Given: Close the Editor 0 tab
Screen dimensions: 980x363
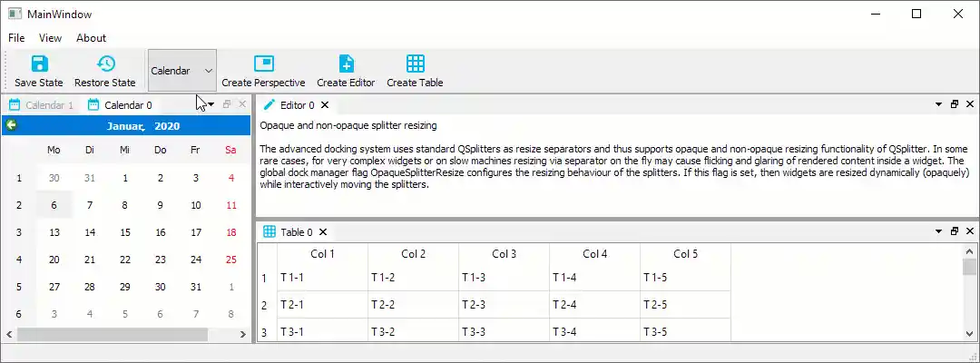Looking at the screenshot, I should tap(325, 105).
